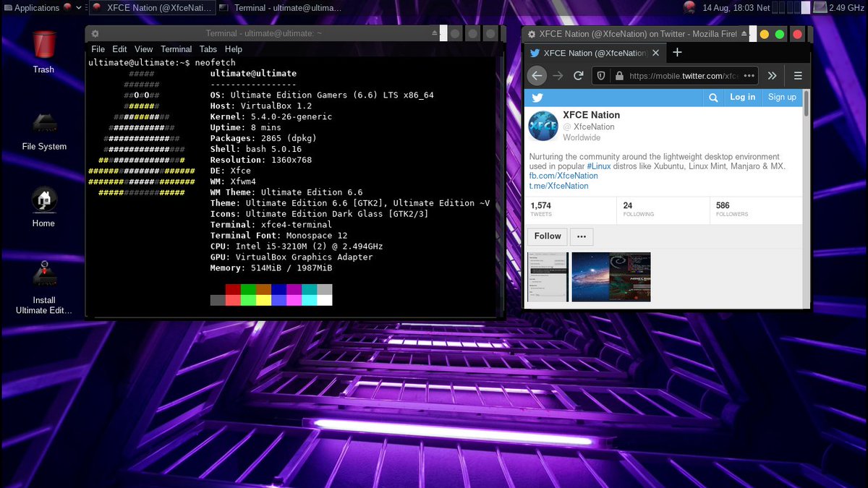Open the first narrow media thumbnail

coord(548,277)
